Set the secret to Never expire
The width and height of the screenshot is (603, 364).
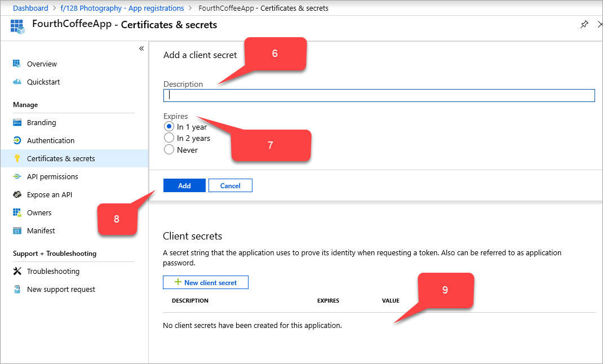click(x=169, y=149)
